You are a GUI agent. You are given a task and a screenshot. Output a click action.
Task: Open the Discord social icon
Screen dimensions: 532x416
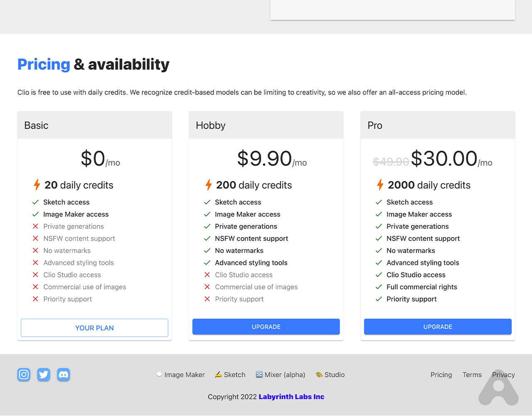pos(63,375)
